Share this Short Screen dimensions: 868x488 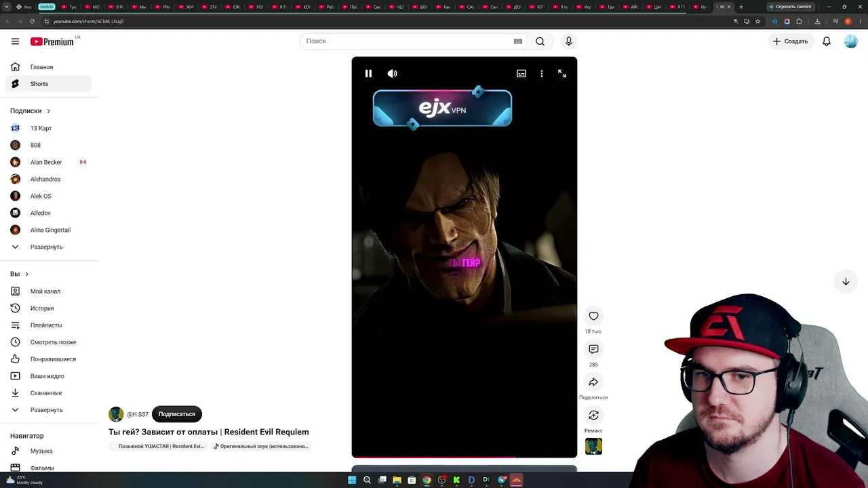coord(593,382)
